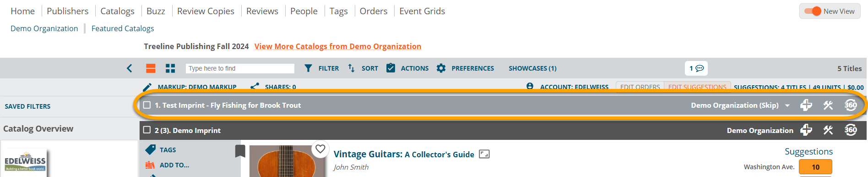This screenshot has width=868, height=177.
Task: Open 360 view for Demo Imprint row
Action: (851, 130)
